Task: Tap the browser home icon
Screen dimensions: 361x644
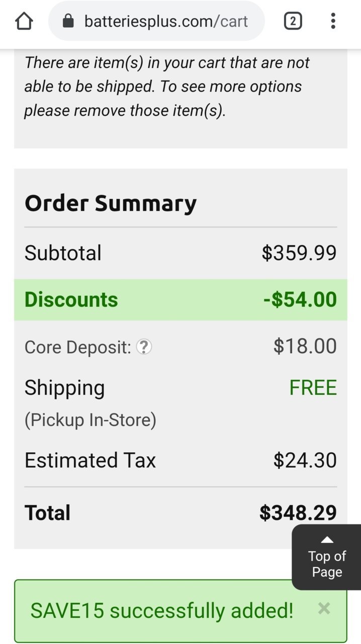Action: [24, 21]
